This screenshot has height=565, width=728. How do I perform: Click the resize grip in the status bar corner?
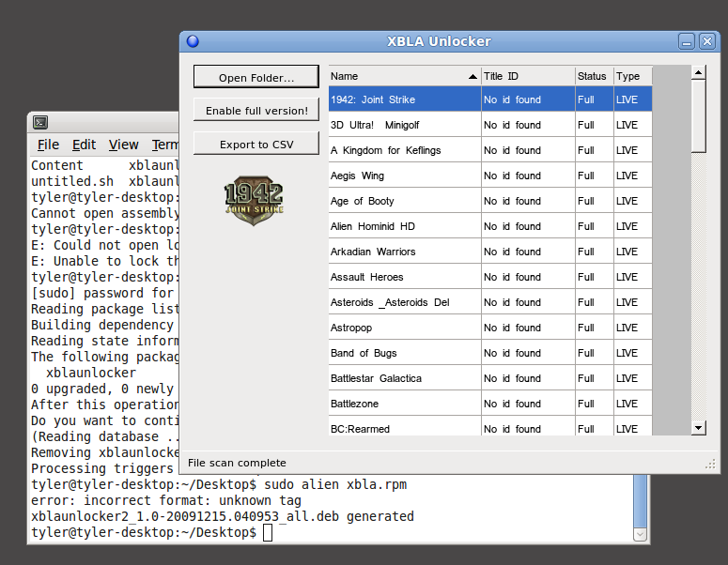pyautogui.click(x=710, y=463)
